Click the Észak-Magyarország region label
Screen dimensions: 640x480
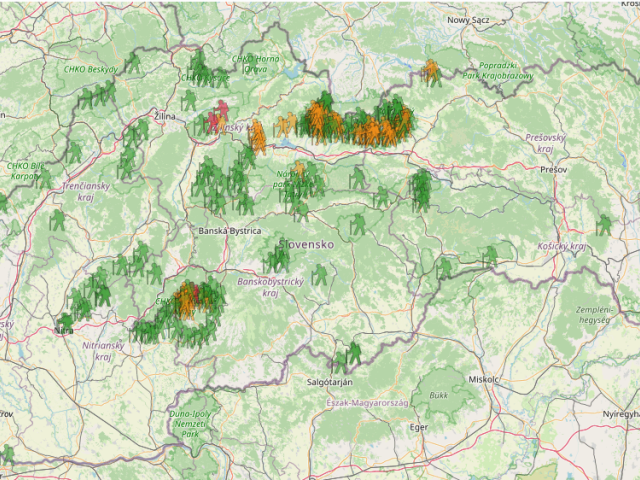[367, 403]
